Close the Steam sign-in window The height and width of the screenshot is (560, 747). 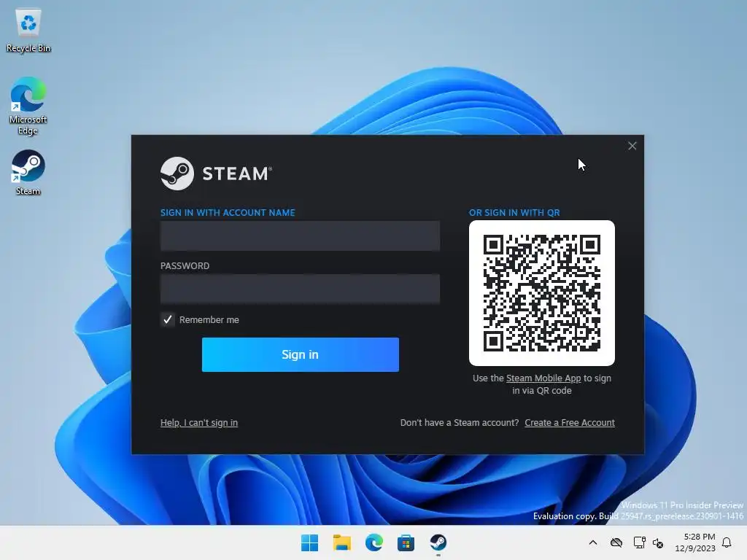(632, 146)
